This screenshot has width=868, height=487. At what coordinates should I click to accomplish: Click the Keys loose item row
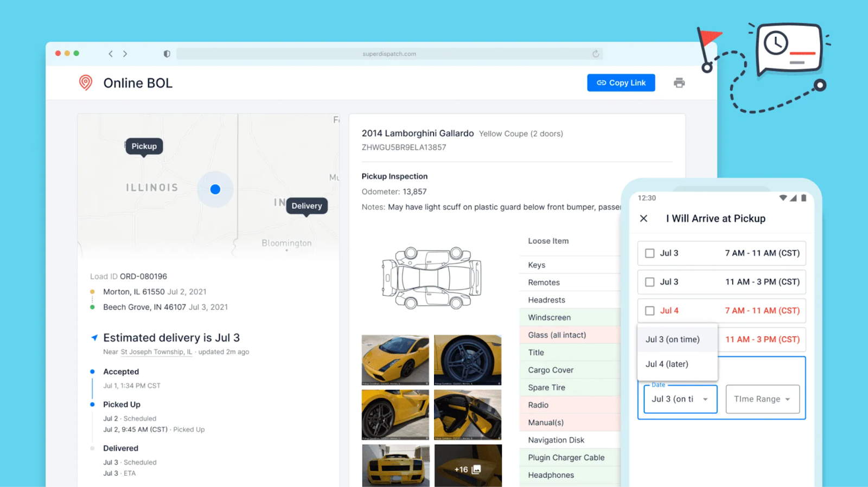pos(570,265)
